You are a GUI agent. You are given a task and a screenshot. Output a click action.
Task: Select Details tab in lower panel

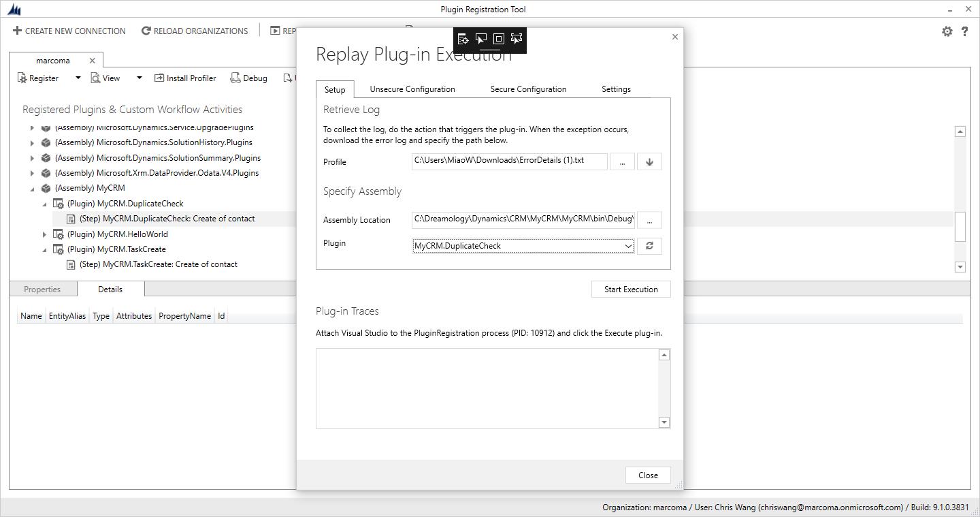(110, 289)
